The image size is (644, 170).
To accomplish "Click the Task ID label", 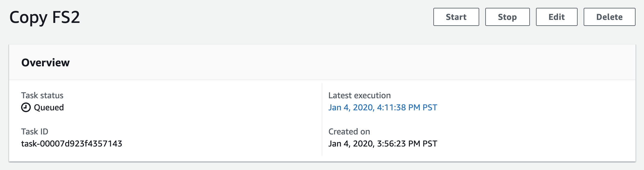I will 35,132.
